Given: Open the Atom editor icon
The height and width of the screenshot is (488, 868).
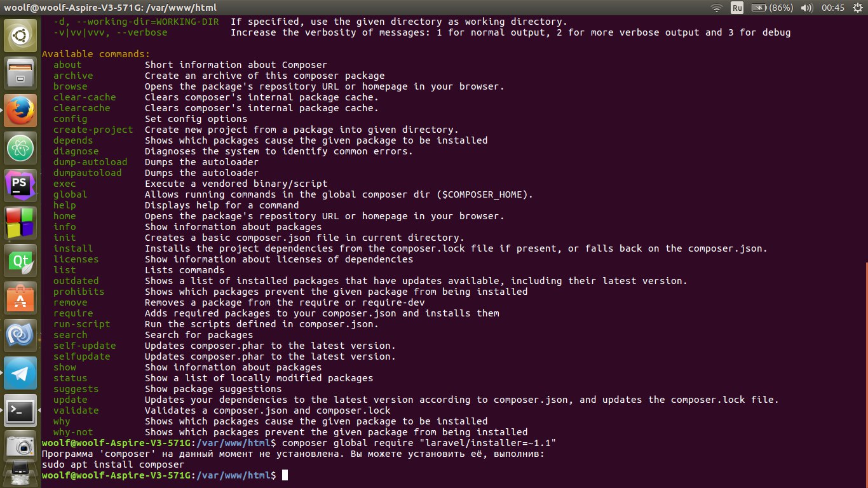Looking at the screenshot, I should [x=20, y=149].
